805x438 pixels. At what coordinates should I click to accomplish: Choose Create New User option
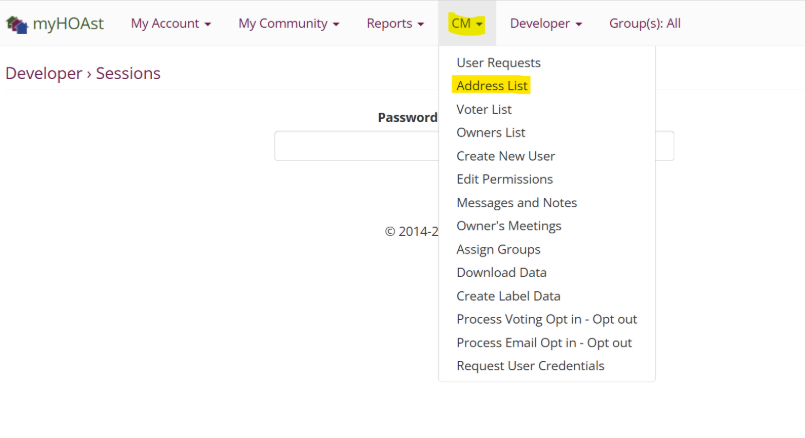point(505,156)
